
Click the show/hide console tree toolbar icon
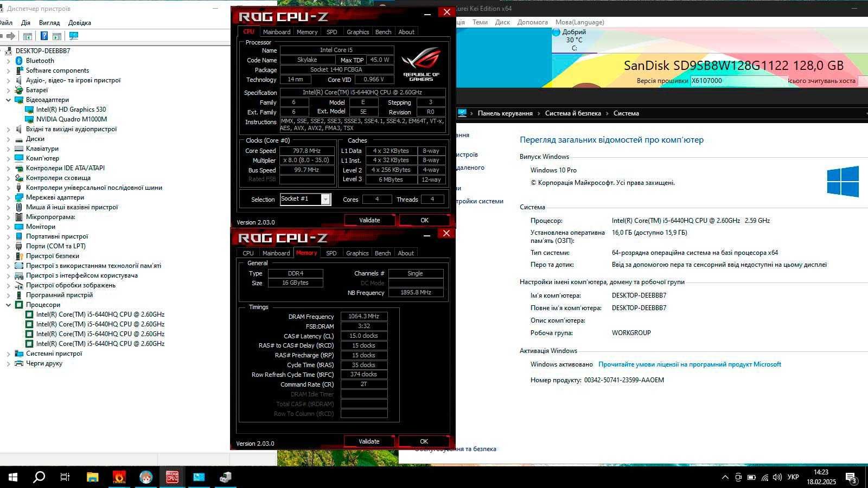coord(27,36)
